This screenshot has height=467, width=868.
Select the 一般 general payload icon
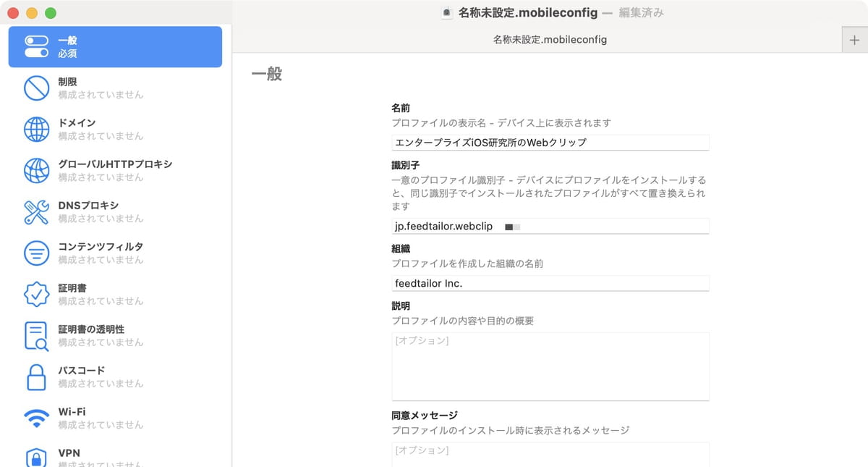36,47
